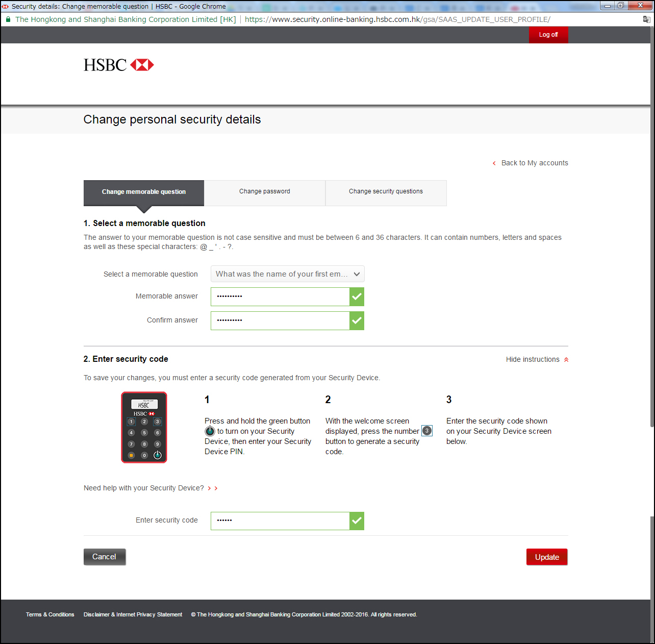Click the HSBC logo
Viewport: 655px width, 644px height.
(x=119, y=65)
